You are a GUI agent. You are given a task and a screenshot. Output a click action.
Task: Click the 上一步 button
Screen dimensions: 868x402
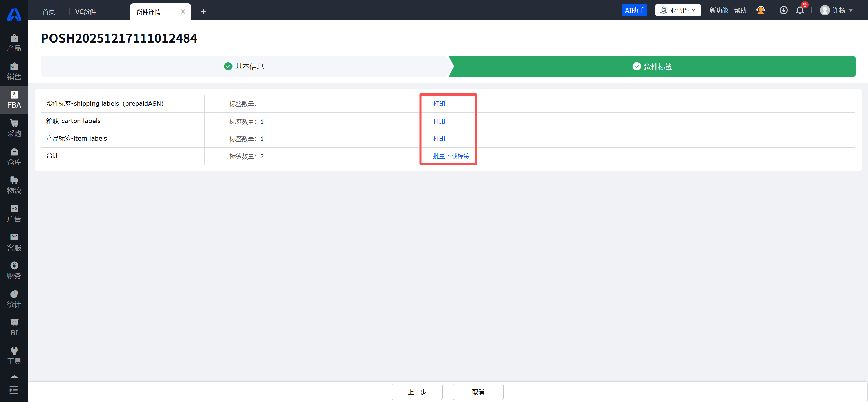417,392
